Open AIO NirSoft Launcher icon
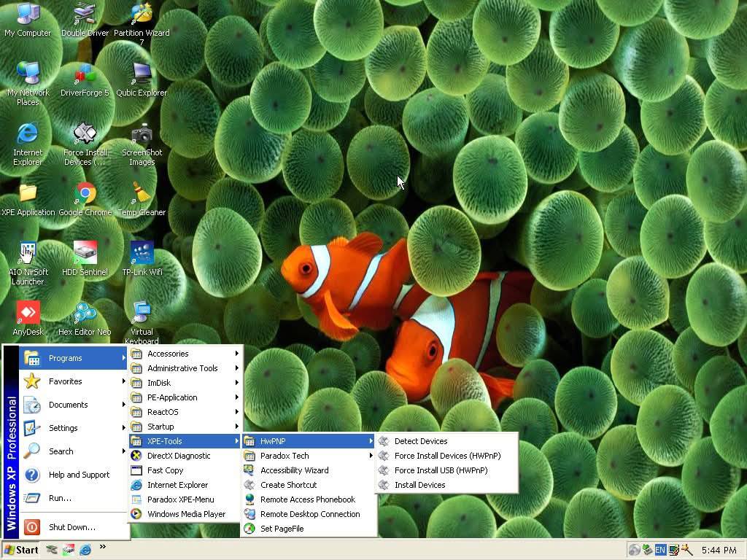The width and height of the screenshot is (747, 560). [28, 262]
